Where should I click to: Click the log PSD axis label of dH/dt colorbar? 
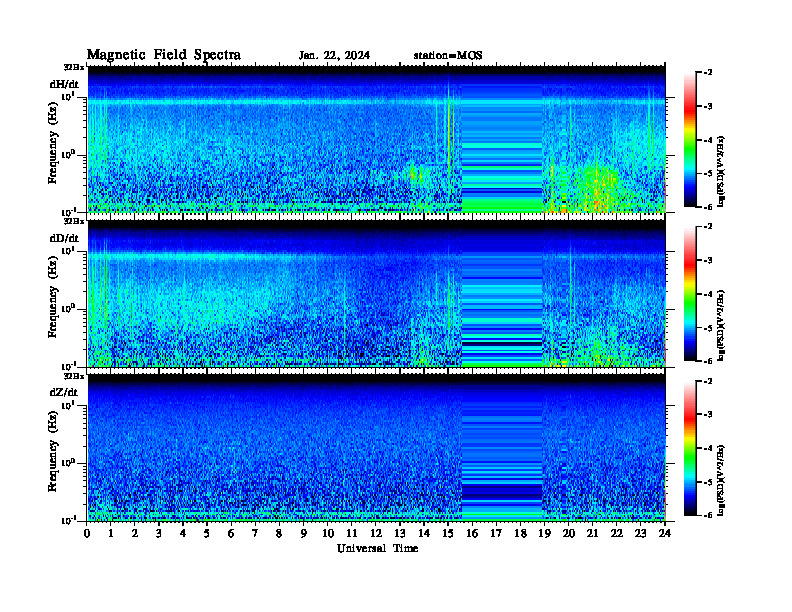point(721,171)
